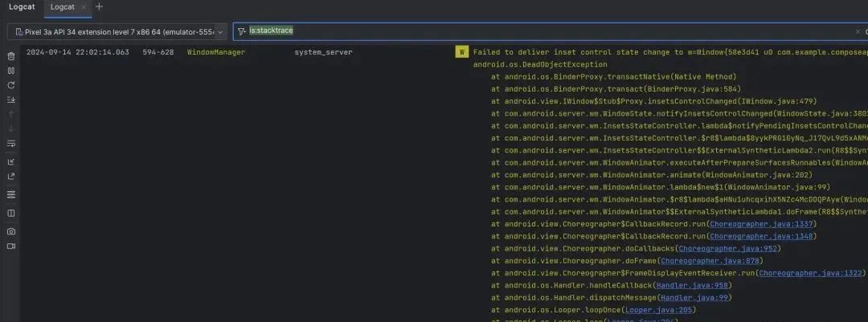Screen dimensions: 868x322
Task: Open Configure Logcat formatting options
Action: tap(10, 195)
